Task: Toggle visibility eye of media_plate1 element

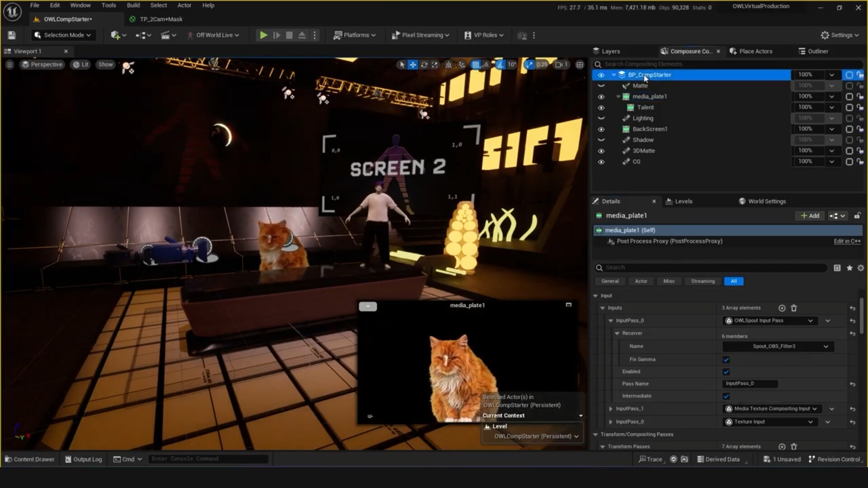Action: pos(601,97)
